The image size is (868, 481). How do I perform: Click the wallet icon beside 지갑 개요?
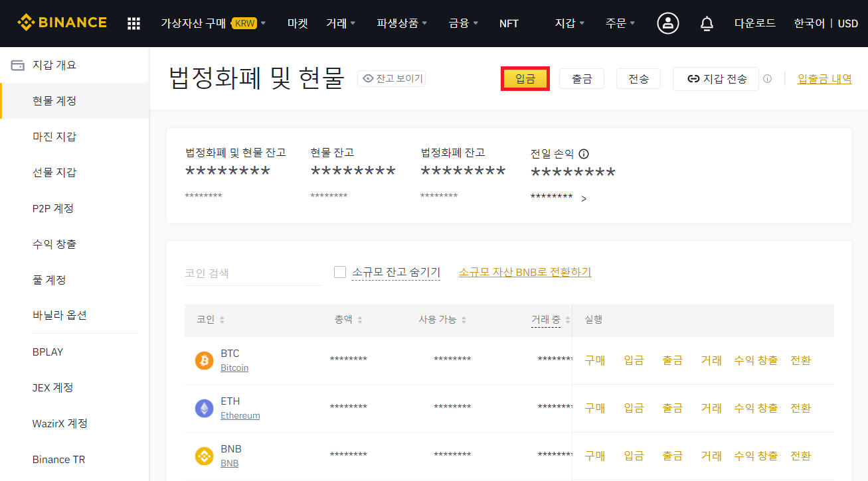pyautogui.click(x=18, y=65)
